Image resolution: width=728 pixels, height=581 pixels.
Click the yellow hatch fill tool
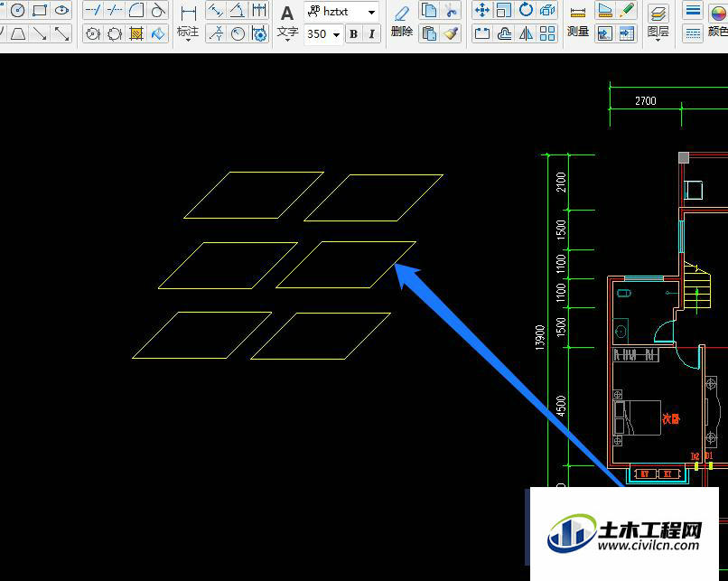(x=136, y=33)
